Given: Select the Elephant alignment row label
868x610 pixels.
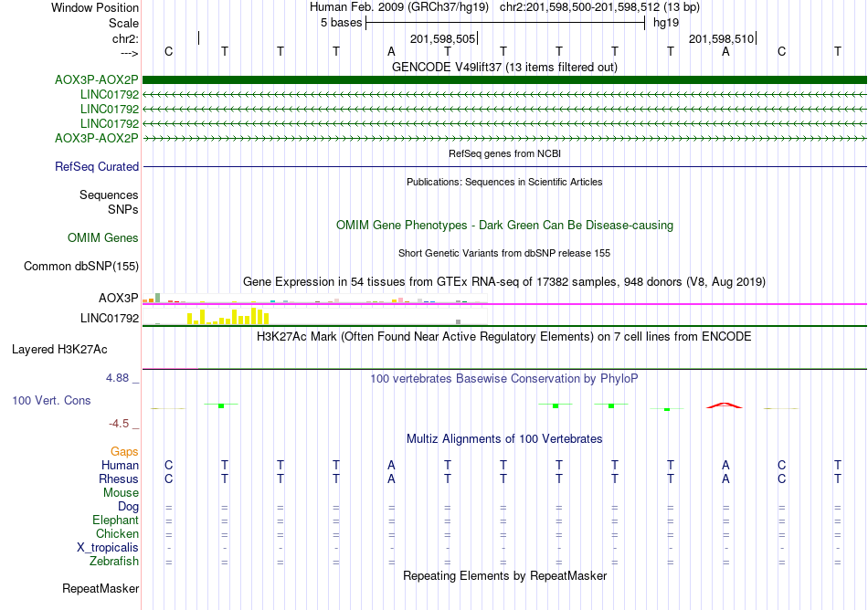Looking at the screenshot, I should (115, 520).
